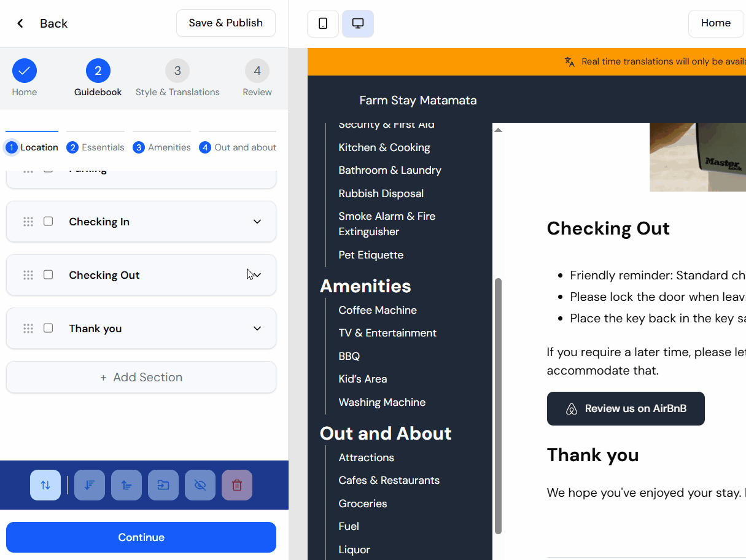Click the reorder sections arrows icon
Viewport: 746px width, 560px height.
point(45,484)
